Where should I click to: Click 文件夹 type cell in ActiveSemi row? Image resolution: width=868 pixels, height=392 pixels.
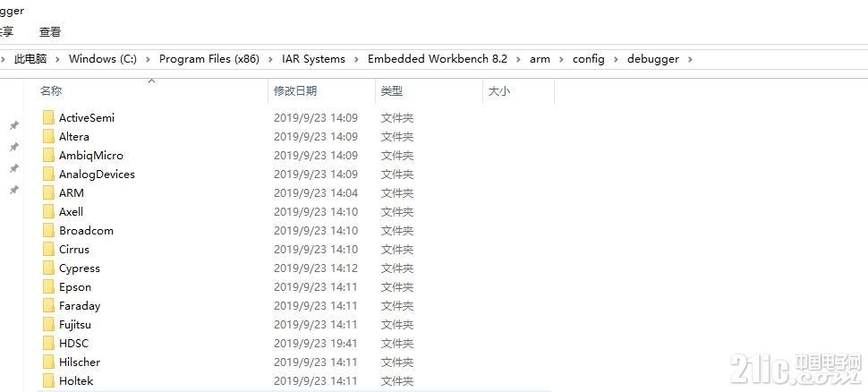[x=397, y=117]
